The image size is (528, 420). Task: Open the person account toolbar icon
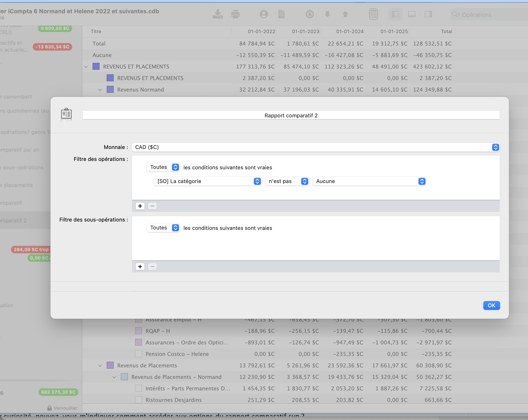click(264, 14)
